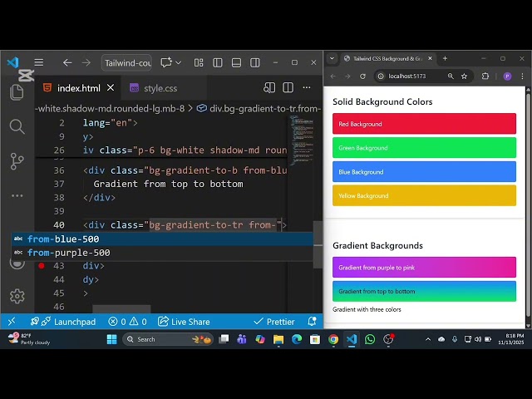Open WhatsApp from the taskbar
The height and width of the screenshot is (399, 532).
(370, 339)
